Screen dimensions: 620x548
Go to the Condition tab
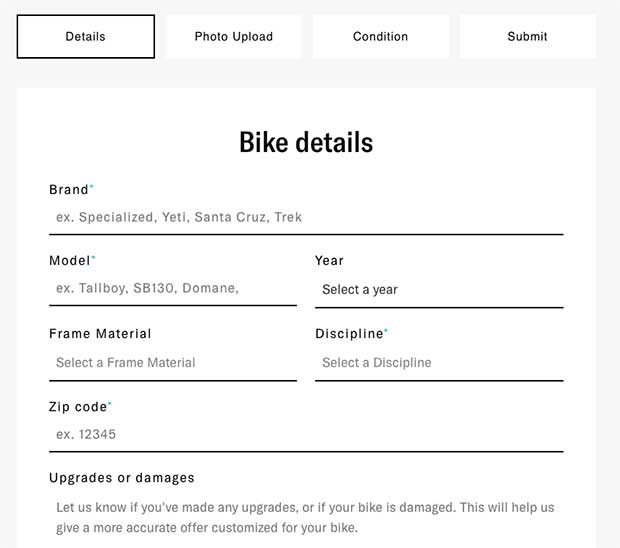click(380, 37)
